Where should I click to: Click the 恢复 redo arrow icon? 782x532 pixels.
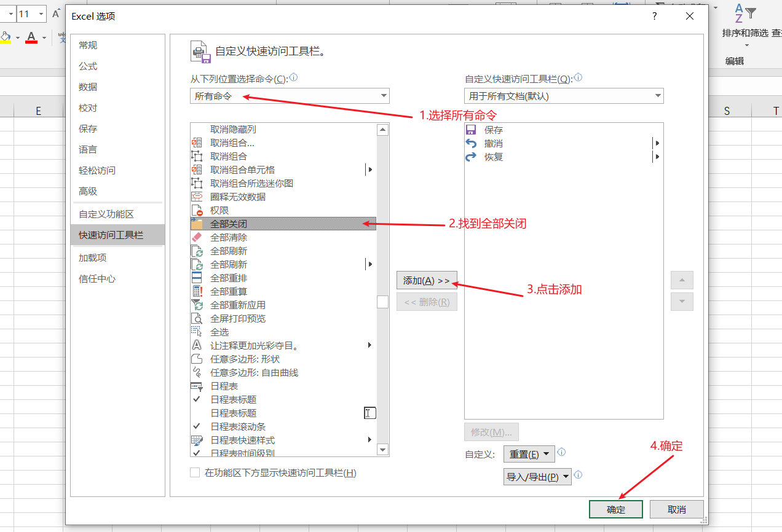[x=471, y=157]
